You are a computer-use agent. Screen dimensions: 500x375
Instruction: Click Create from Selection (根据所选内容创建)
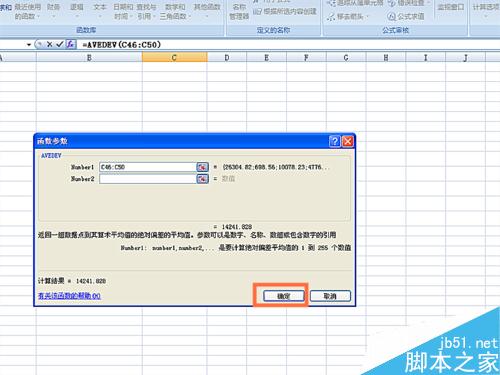(285, 12)
